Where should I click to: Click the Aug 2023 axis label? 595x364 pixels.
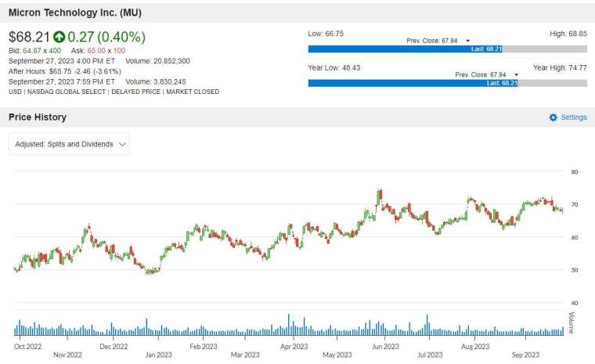pyautogui.click(x=475, y=347)
